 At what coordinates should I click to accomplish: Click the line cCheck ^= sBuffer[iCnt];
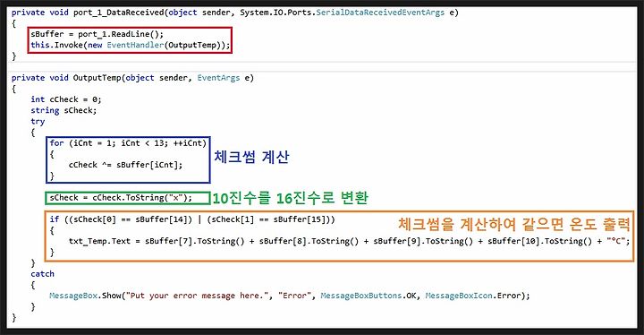(x=126, y=165)
